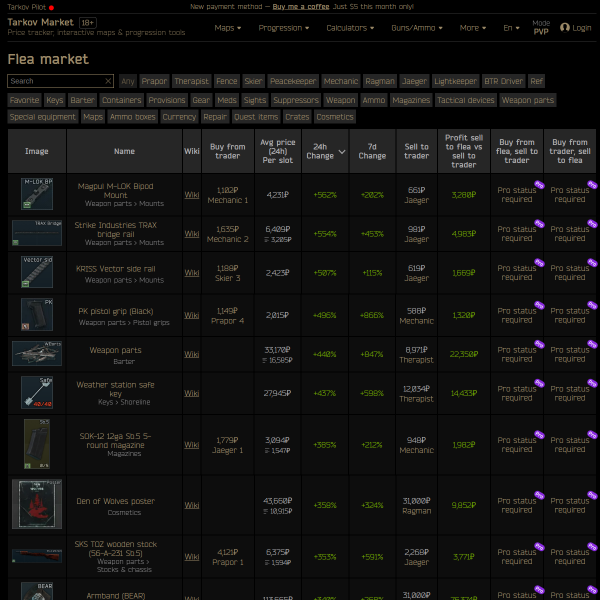
Task: Show the Special equipment category
Action: (43, 117)
